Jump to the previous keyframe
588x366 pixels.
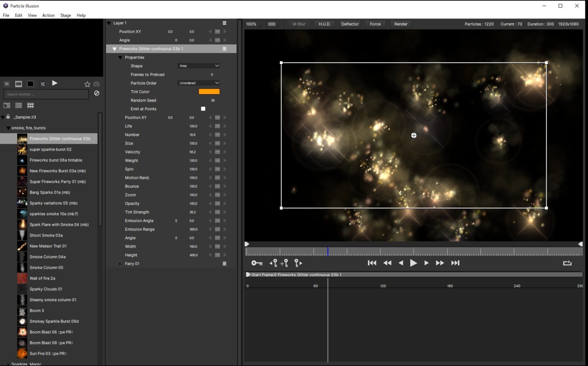tap(273, 263)
